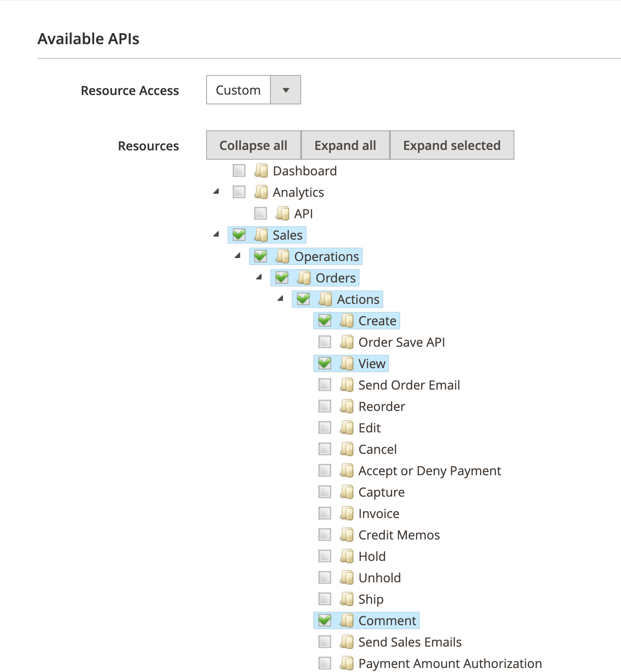Click the folder icon beside Sales

(261, 235)
